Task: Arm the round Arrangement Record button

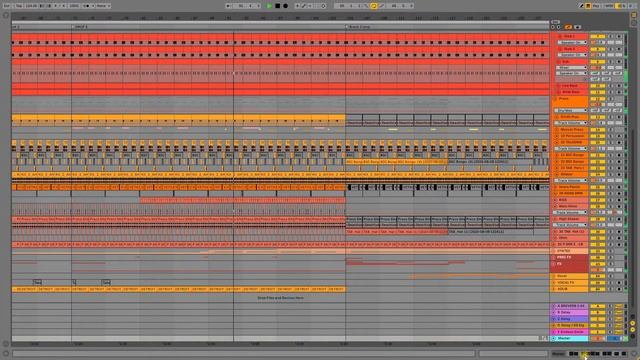Action: [285, 6]
